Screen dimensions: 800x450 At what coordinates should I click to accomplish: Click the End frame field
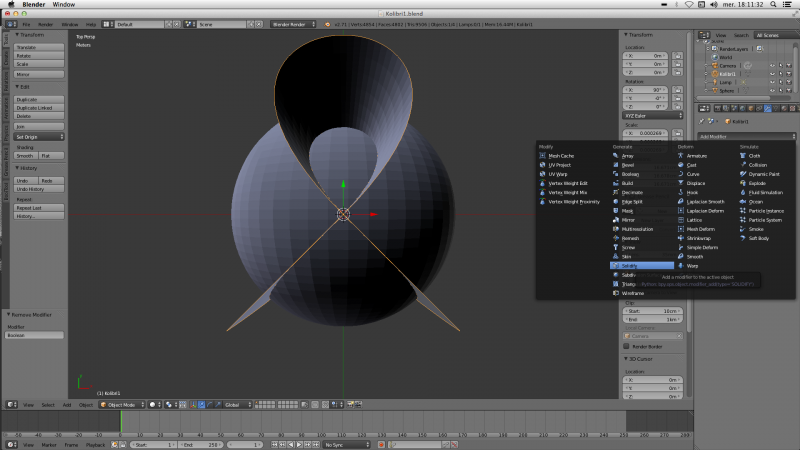coord(201,445)
